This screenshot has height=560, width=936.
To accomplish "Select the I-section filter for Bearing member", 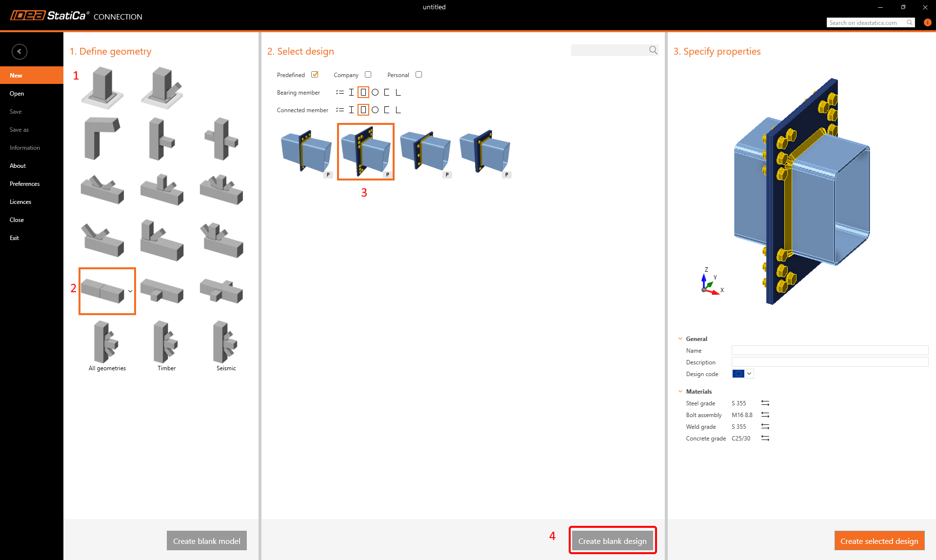I will [x=351, y=92].
